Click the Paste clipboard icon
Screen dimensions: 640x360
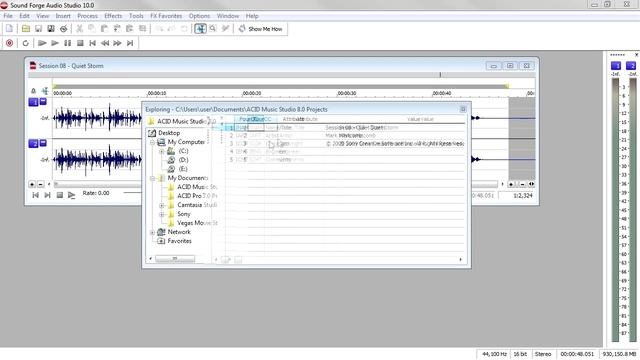coord(104,29)
